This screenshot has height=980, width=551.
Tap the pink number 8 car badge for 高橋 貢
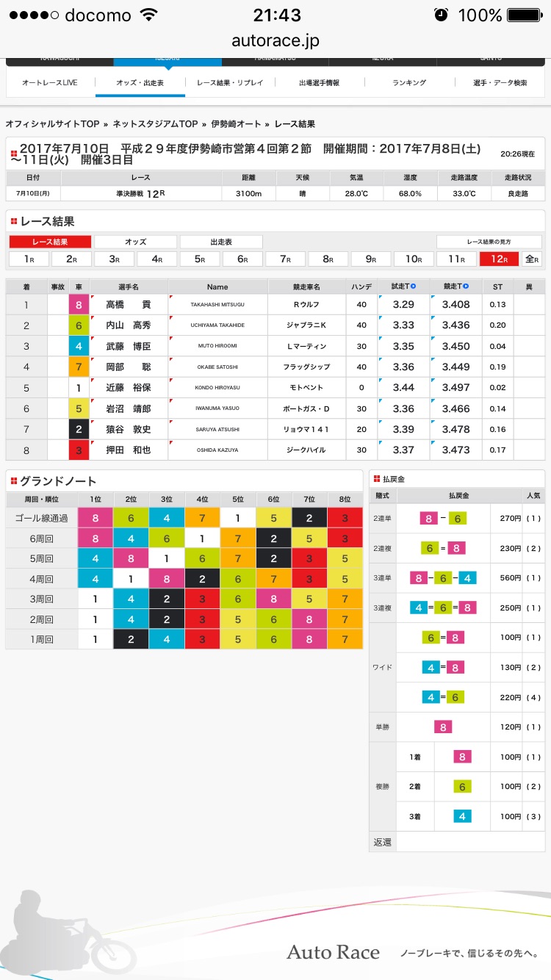click(x=79, y=304)
